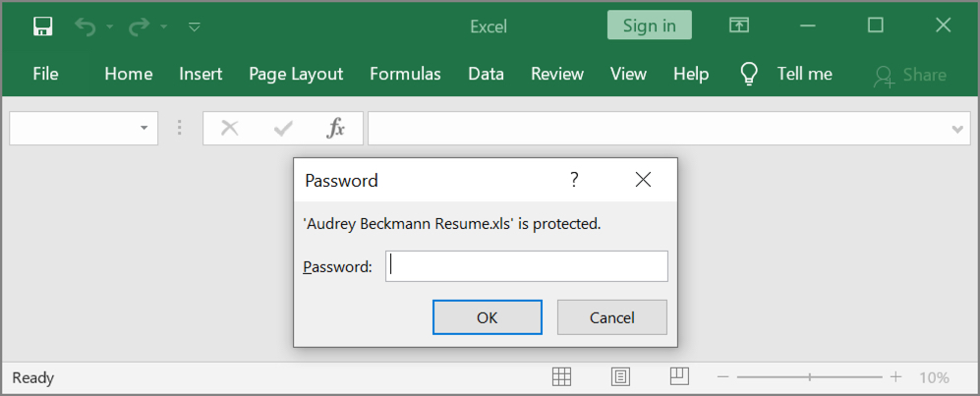Open the File tab
This screenshot has width=980, height=396.
(45, 74)
